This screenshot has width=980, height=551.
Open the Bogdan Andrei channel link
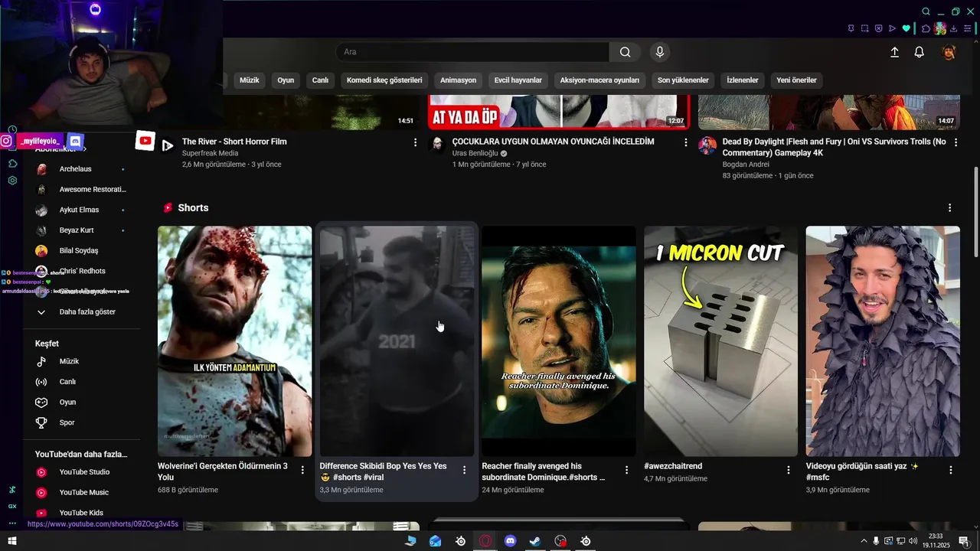point(747,165)
